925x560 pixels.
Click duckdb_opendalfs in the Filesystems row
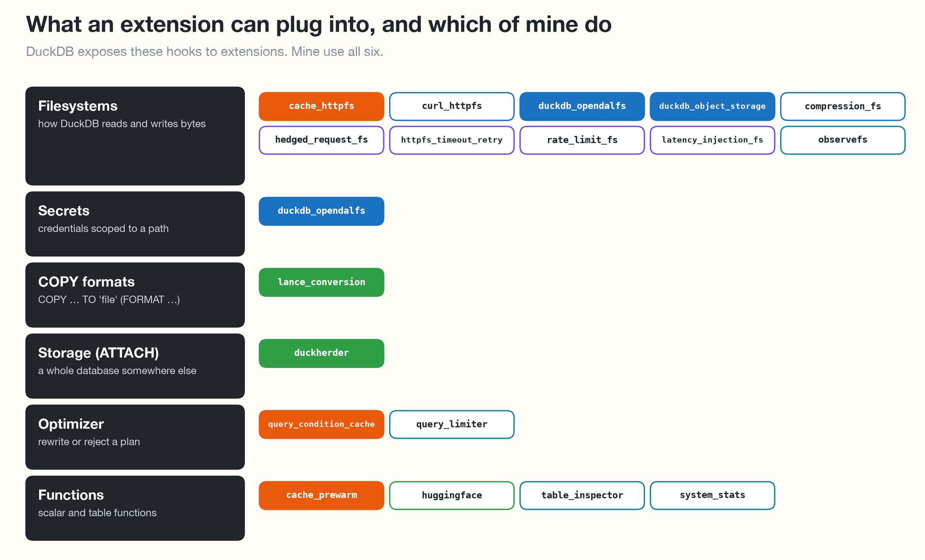582,106
